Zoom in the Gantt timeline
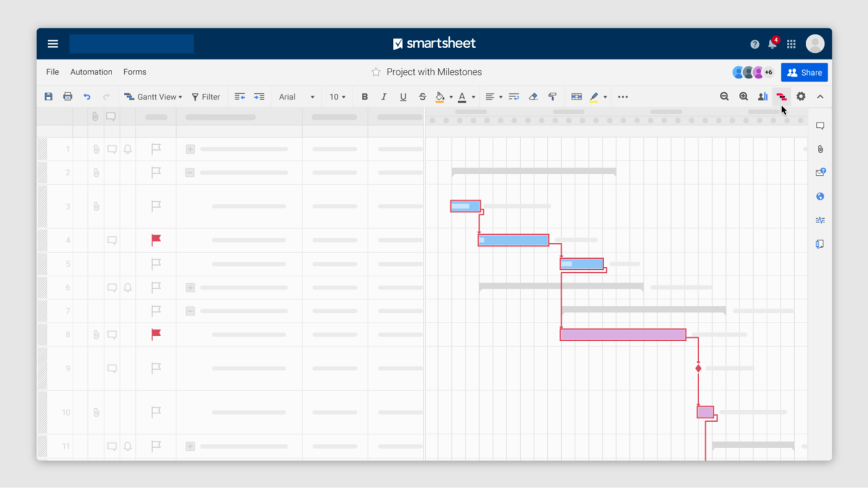Image resolution: width=868 pixels, height=488 pixels. click(x=744, y=97)
